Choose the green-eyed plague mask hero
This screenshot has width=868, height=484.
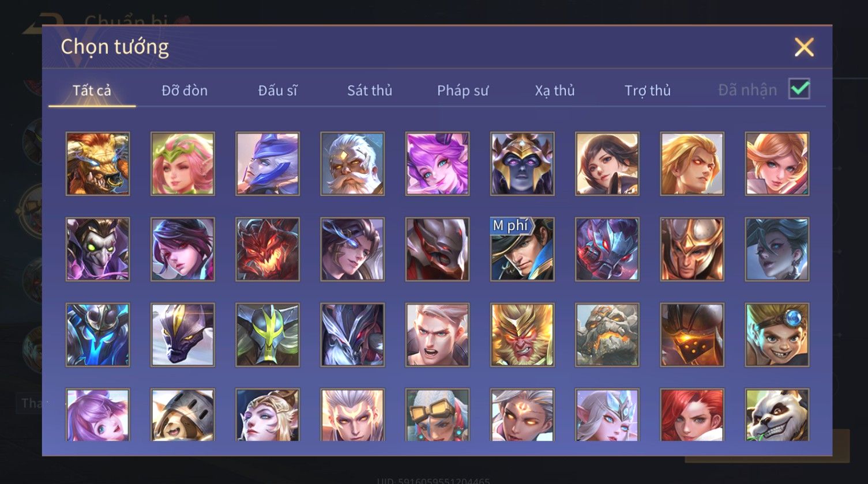pyautogui.click(x=97, y=249)
